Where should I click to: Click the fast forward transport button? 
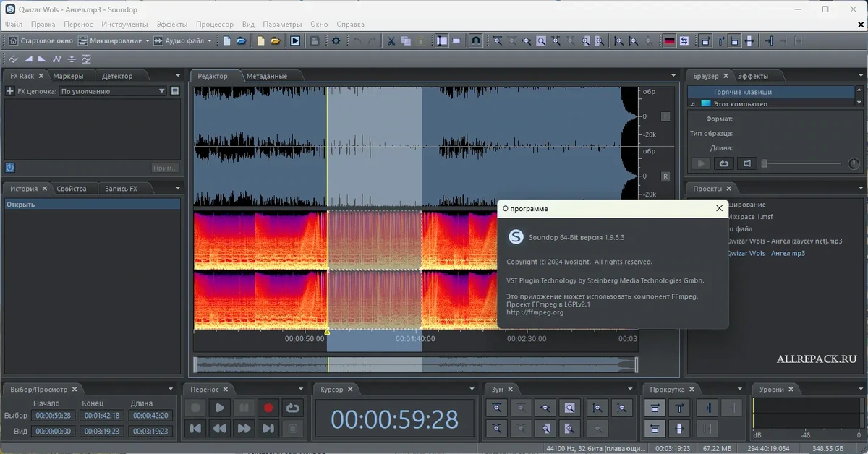[x=244, y=429]
